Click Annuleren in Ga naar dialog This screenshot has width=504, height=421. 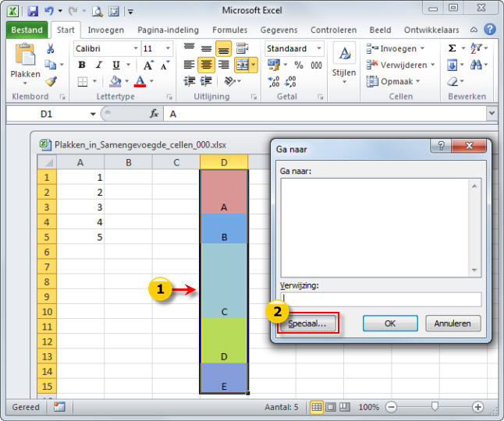[x=453, y=324]
